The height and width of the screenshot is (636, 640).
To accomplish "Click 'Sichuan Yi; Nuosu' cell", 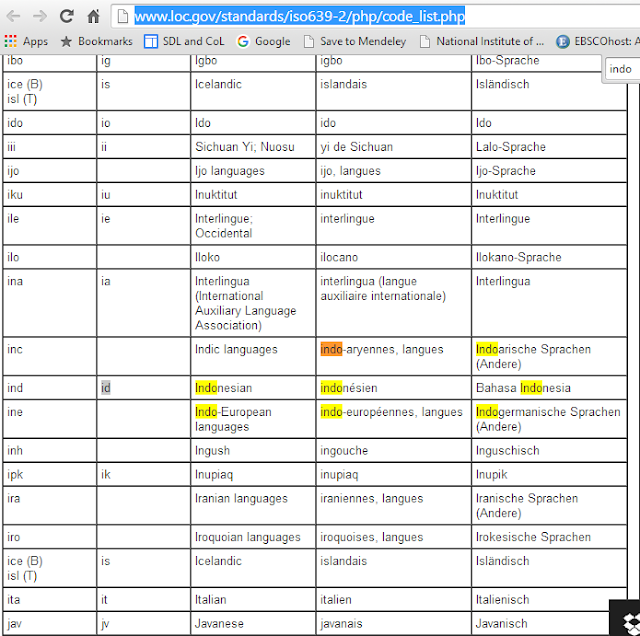I will (x=253, y=147).
